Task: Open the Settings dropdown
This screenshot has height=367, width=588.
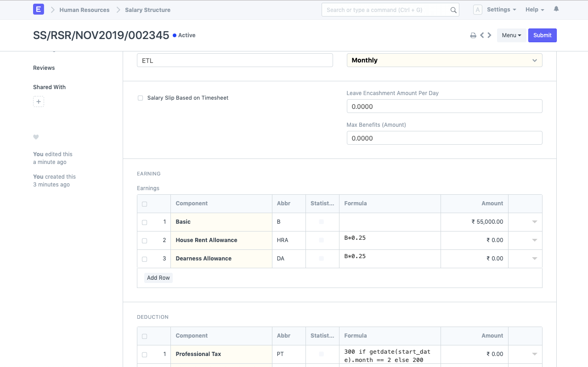Action: [x=501, y=10]
